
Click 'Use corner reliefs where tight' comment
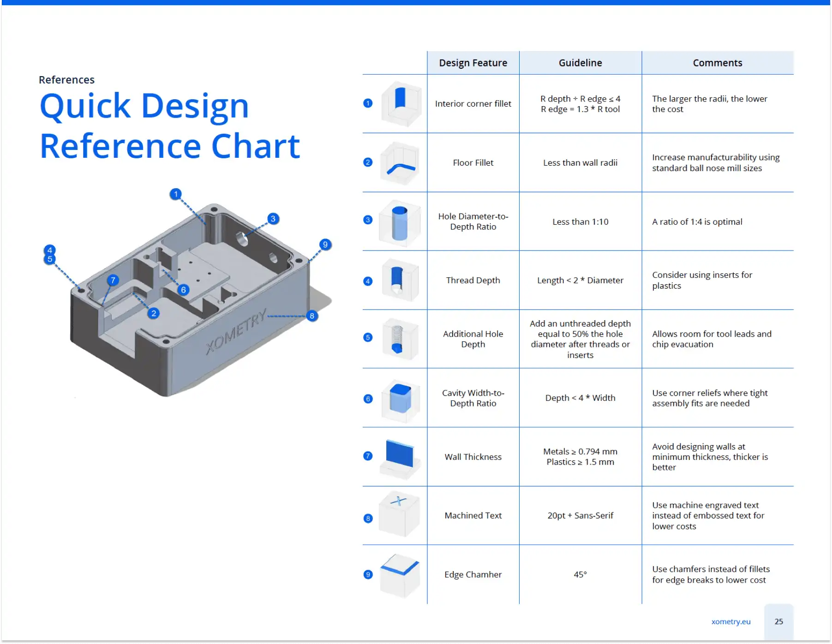[x=710, y=398]
